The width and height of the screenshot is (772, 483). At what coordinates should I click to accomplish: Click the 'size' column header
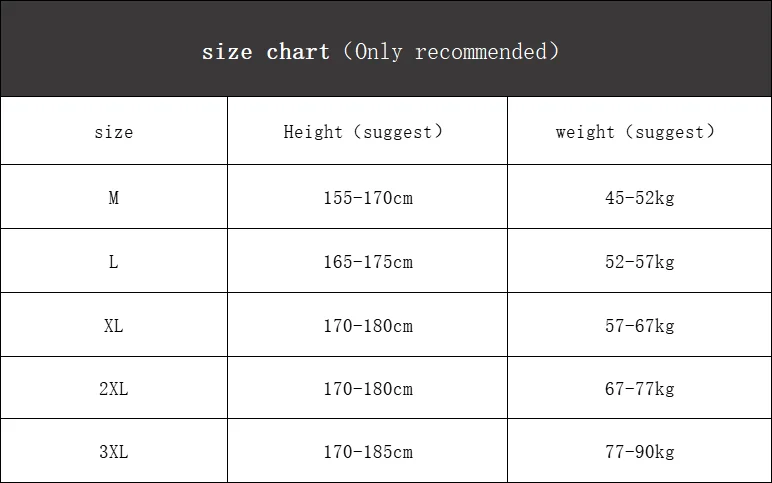pyautogui.click(x=113, y=132)
